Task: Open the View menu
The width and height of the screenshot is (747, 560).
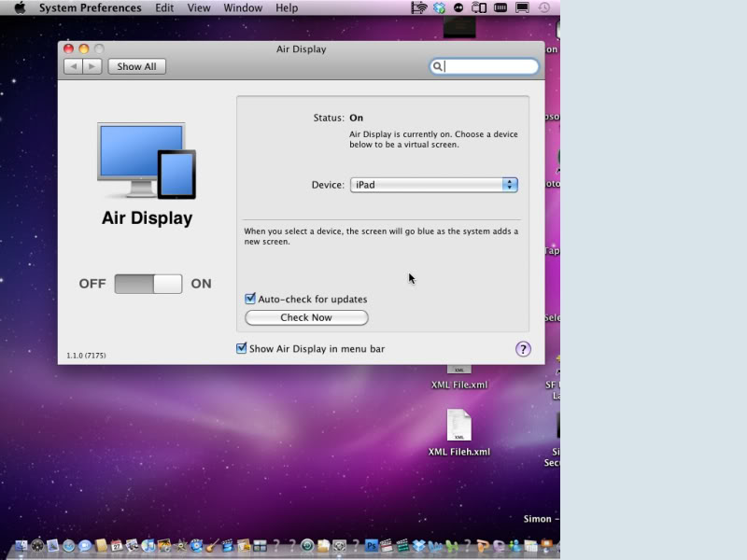Action: click(x=199, y=7)
